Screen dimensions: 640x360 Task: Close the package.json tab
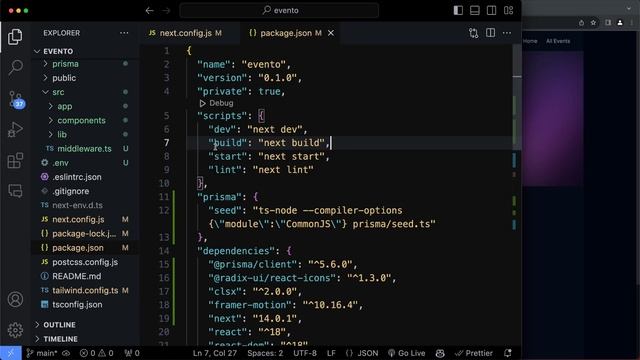(x=331, y=33)
